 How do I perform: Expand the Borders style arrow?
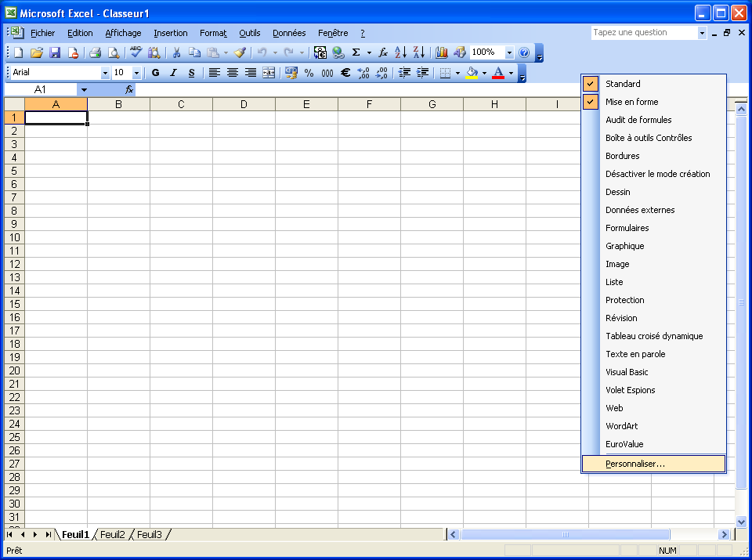[x=458, y=73]
